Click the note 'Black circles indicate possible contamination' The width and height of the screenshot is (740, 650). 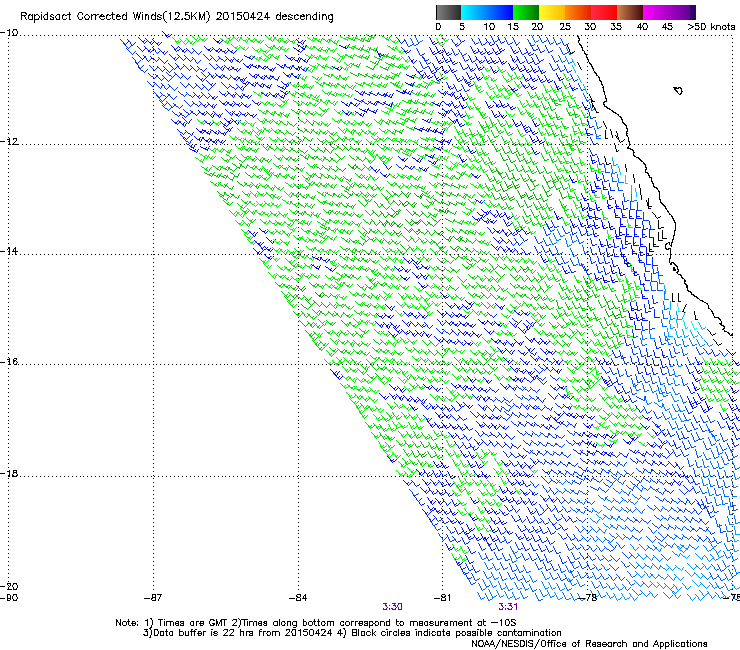click(456, 633)
